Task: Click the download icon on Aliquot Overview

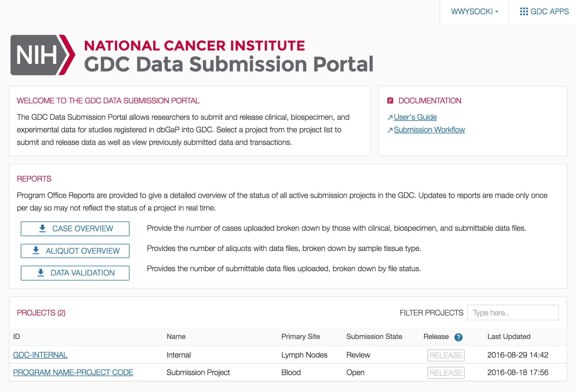Action: (36, 251)
